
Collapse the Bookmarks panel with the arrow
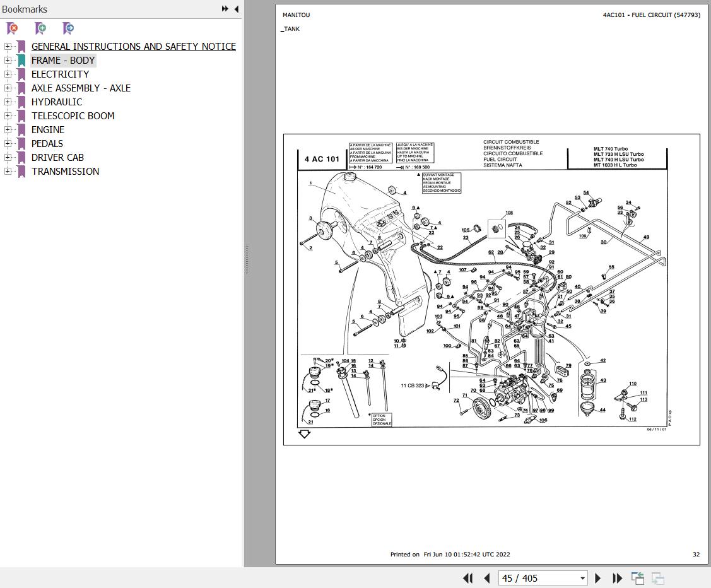point(236,9)
